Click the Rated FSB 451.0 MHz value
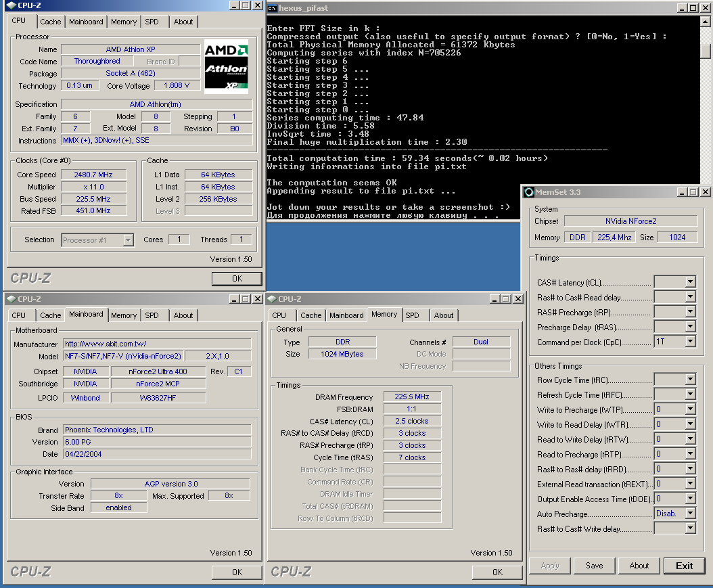 click(x=93, y=210)
